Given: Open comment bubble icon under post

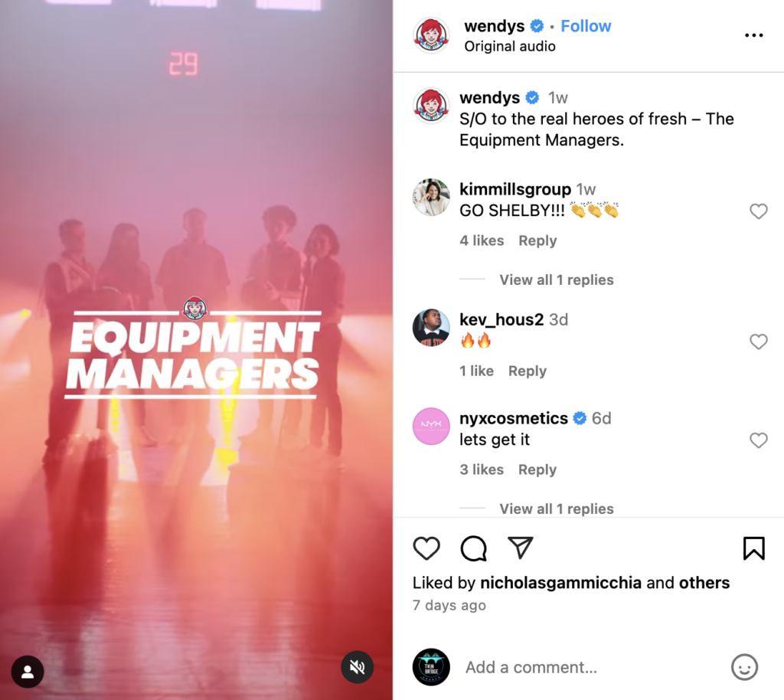Looking at the screenshot, I should [x=473, y=548].
